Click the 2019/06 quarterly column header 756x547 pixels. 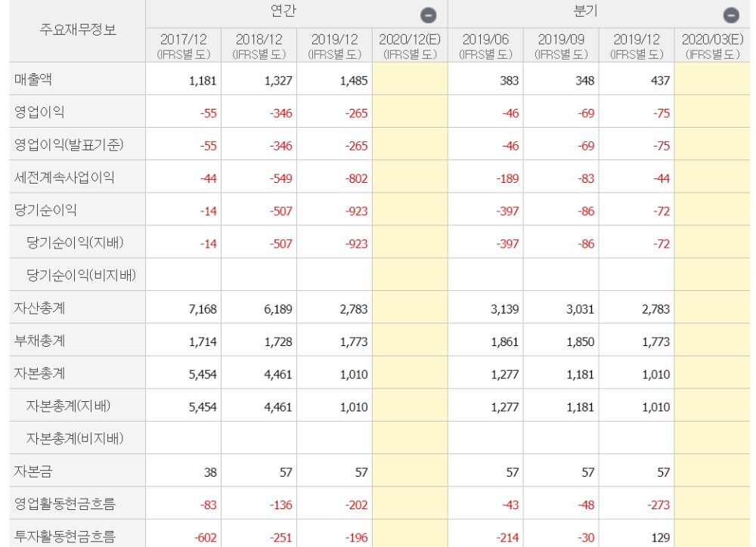click(485, 45)
